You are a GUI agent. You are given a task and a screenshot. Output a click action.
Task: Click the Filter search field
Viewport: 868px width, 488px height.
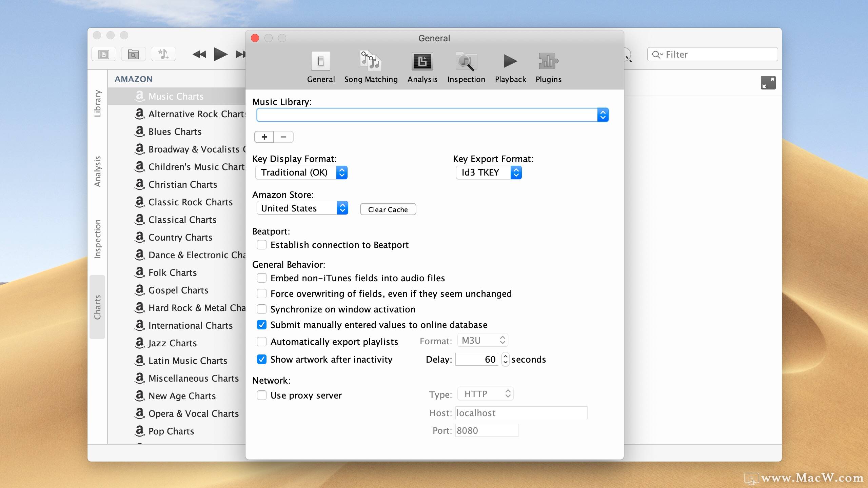(712, 55)
